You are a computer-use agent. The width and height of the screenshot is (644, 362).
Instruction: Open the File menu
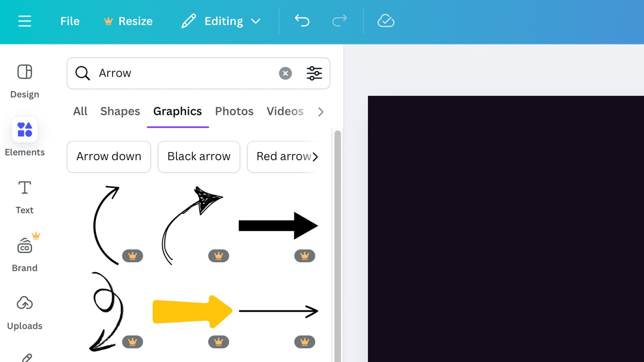click(x=69, y=21)
